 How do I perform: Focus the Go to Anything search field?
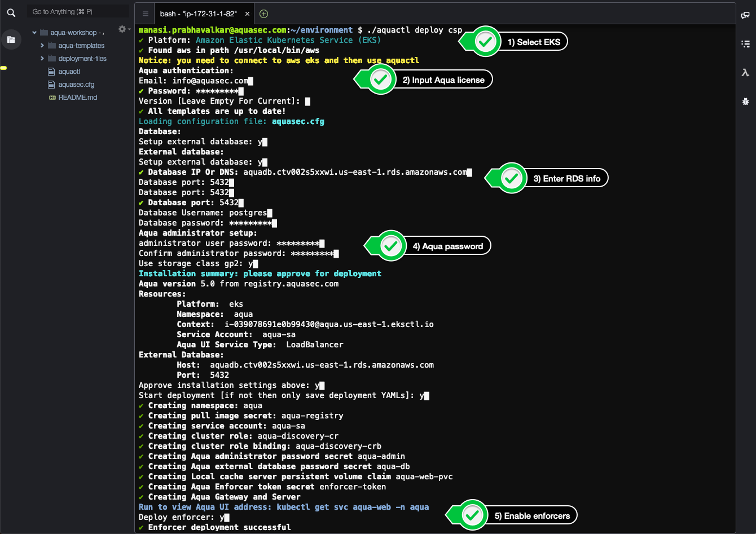78,12
